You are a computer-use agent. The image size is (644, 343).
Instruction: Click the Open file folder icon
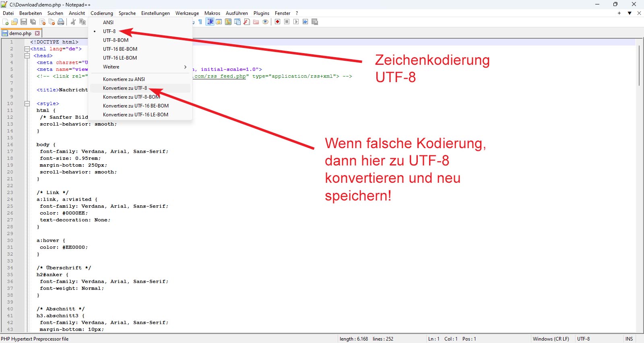coord(14,22)
